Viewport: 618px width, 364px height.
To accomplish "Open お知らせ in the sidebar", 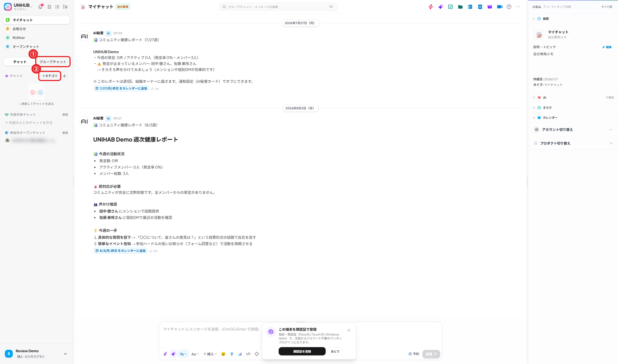I will [x=36, y=29].
